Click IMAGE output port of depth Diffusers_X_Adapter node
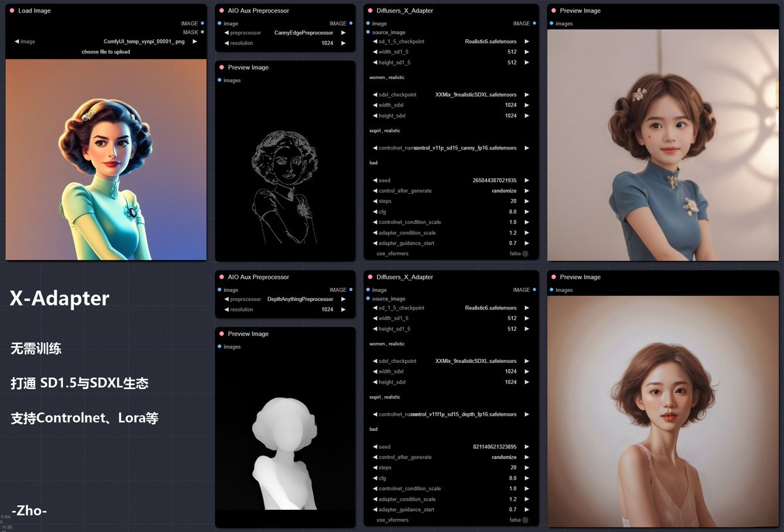The width and height of the screenshot is (784, 532). (534, 290)
